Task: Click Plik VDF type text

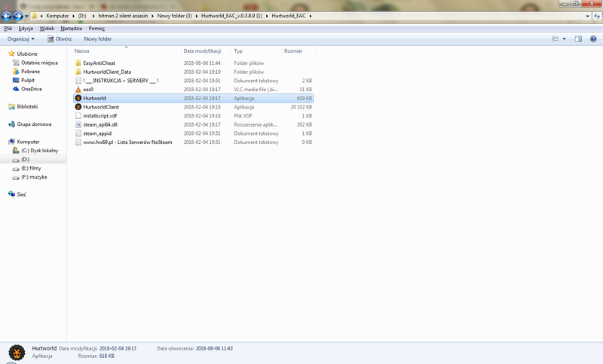Action: coord(243,116)
